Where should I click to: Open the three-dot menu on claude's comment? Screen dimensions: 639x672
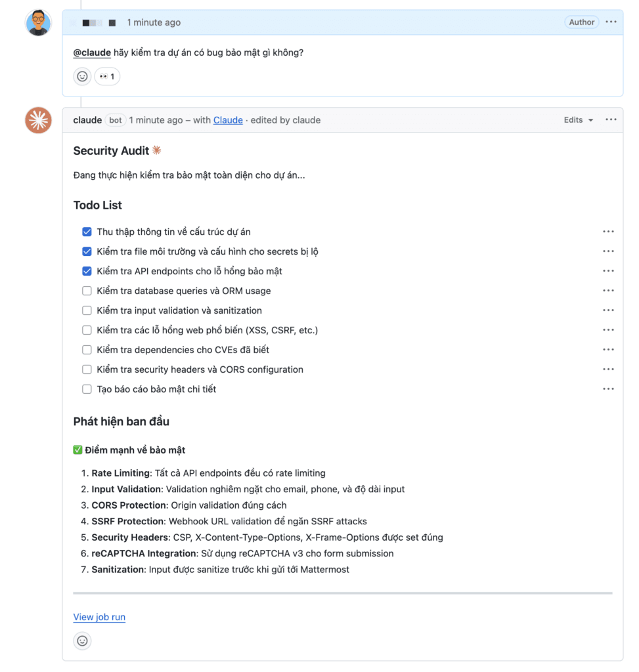(x=611, y=120)
